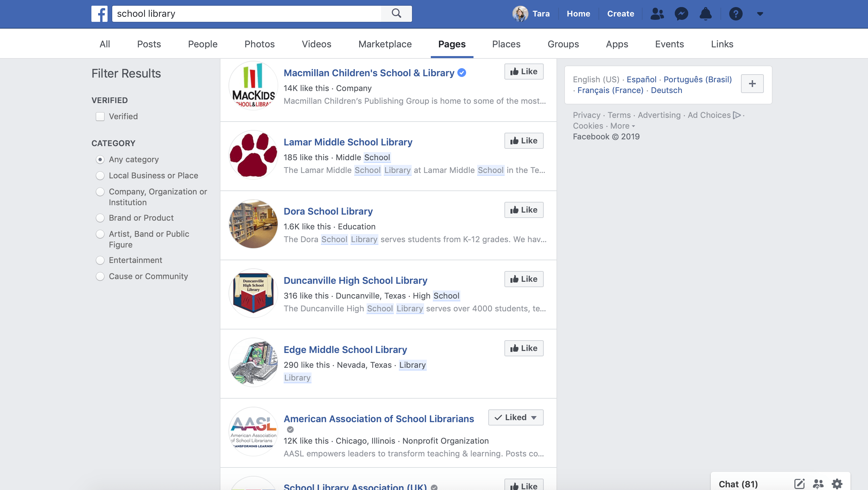Like the Dora School Library page
The width and height of the screenshot is (868, 490).
pyautogui.click(x=524, y=210)
